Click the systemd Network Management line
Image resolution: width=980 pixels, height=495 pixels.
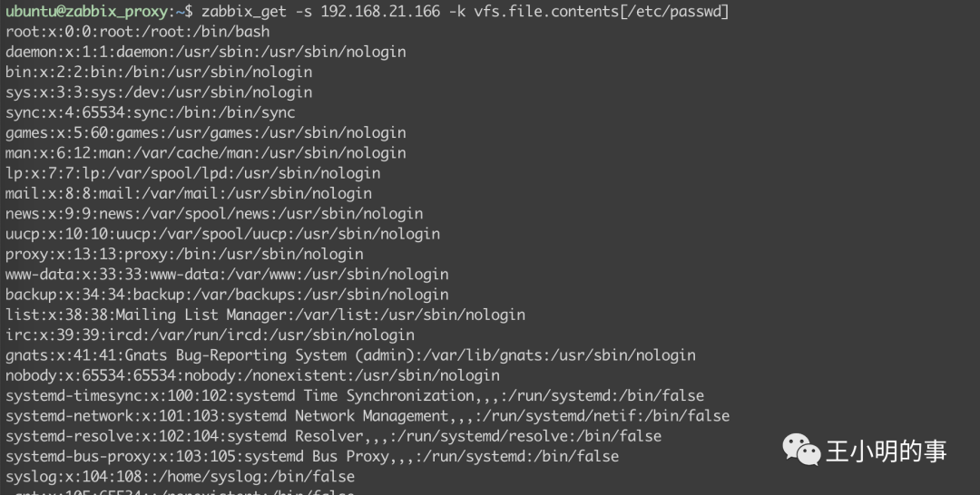[367, 416]
